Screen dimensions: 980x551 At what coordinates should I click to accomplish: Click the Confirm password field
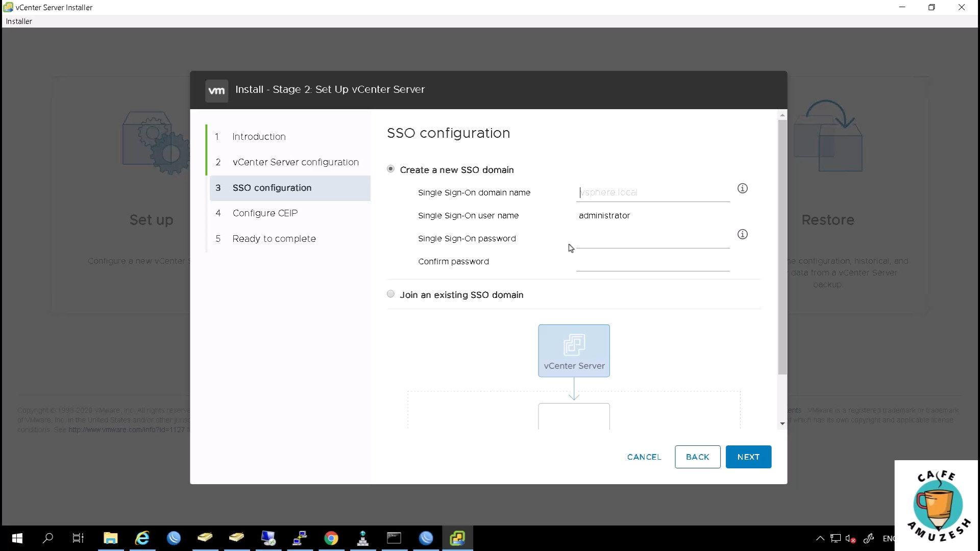pyautogui.click(x=653, y=262)
